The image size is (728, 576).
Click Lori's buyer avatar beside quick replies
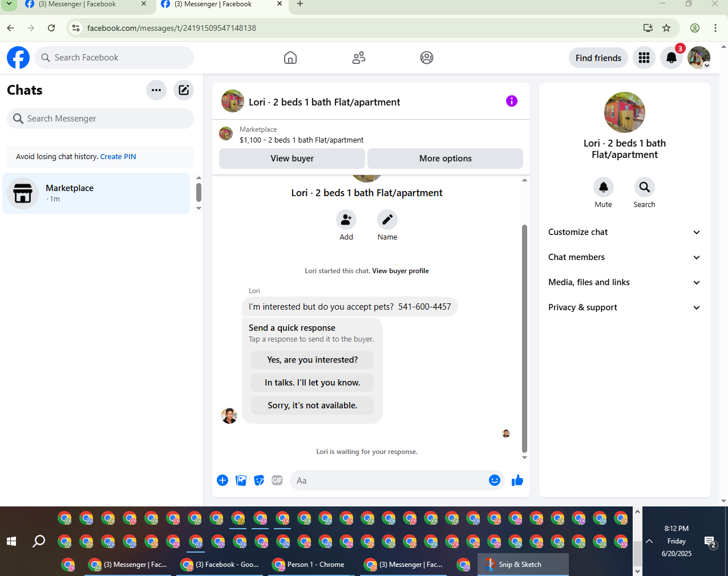click(229, 416)
